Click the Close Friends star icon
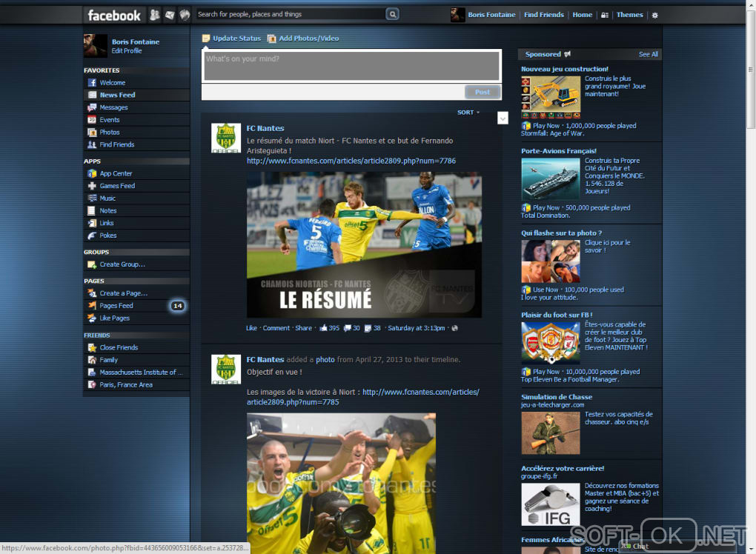The image size is (756, 554). point(92,347)
